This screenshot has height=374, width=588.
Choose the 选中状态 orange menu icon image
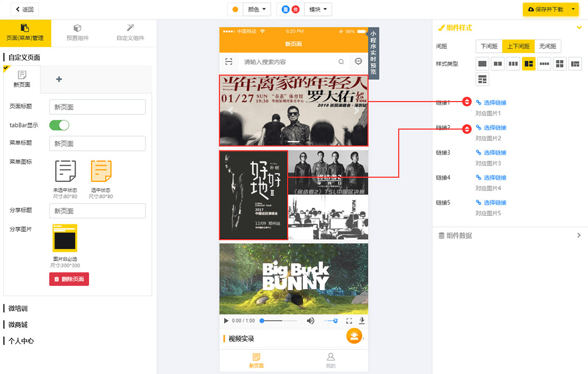[x=101, y=171]
